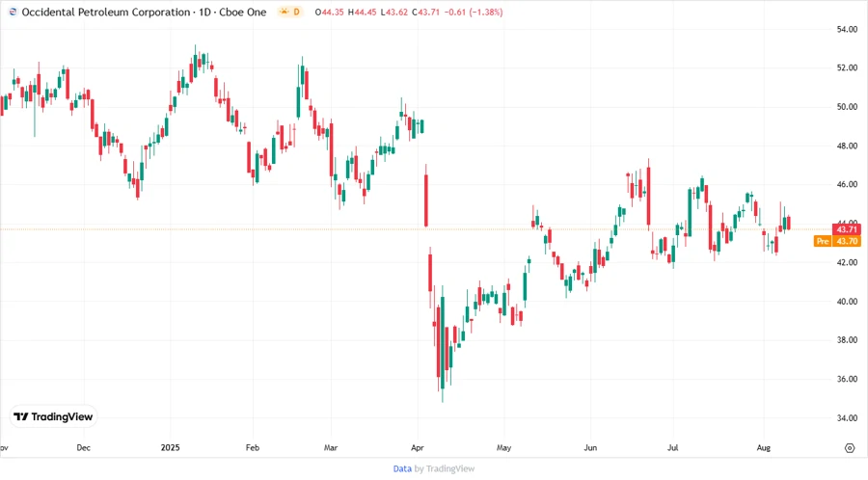The height and width of the screenshot is (480, 868).
Task: Click the Aug time axis label
Action: 764,447
